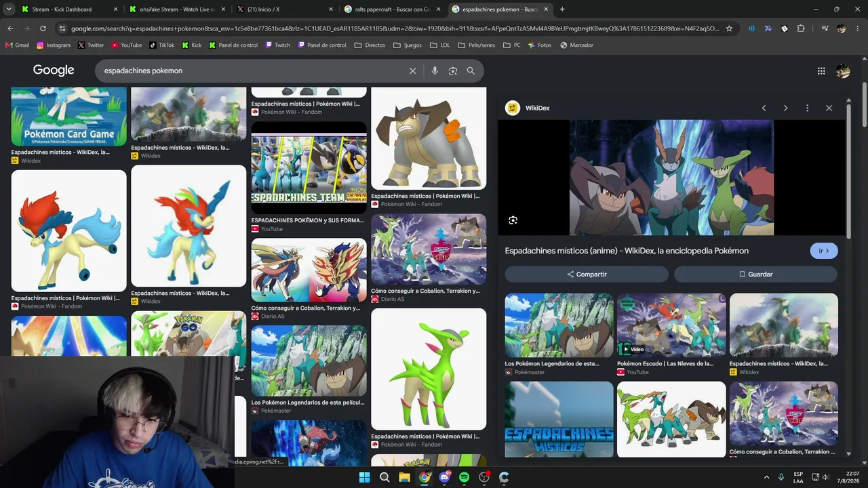This screenshot has height=488, width=868.
Task: Open the Google apps grid
Action: [821, 70]
